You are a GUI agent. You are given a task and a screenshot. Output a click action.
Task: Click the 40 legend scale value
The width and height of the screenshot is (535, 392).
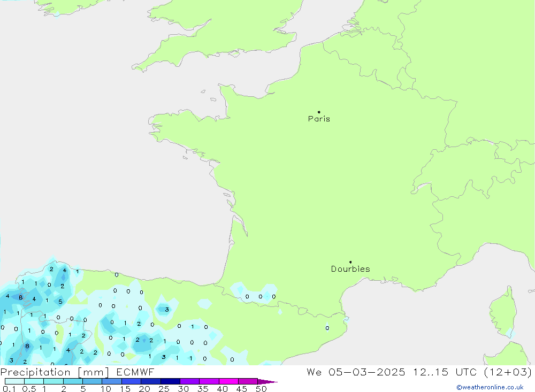[x=223, y=389]
